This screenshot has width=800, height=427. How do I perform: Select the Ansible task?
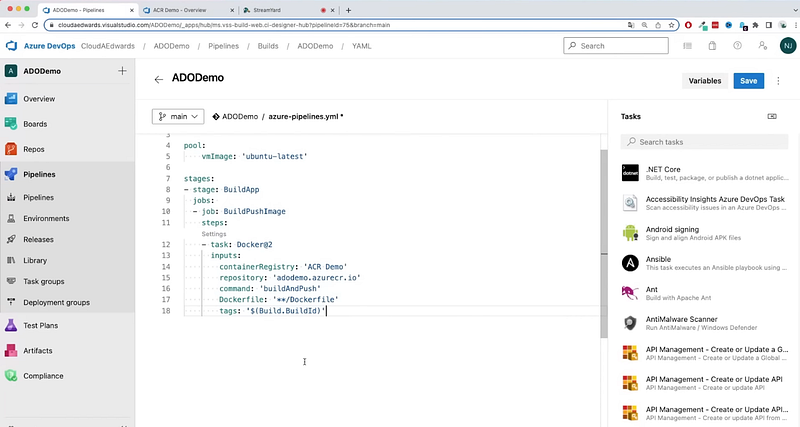(705, 263)
